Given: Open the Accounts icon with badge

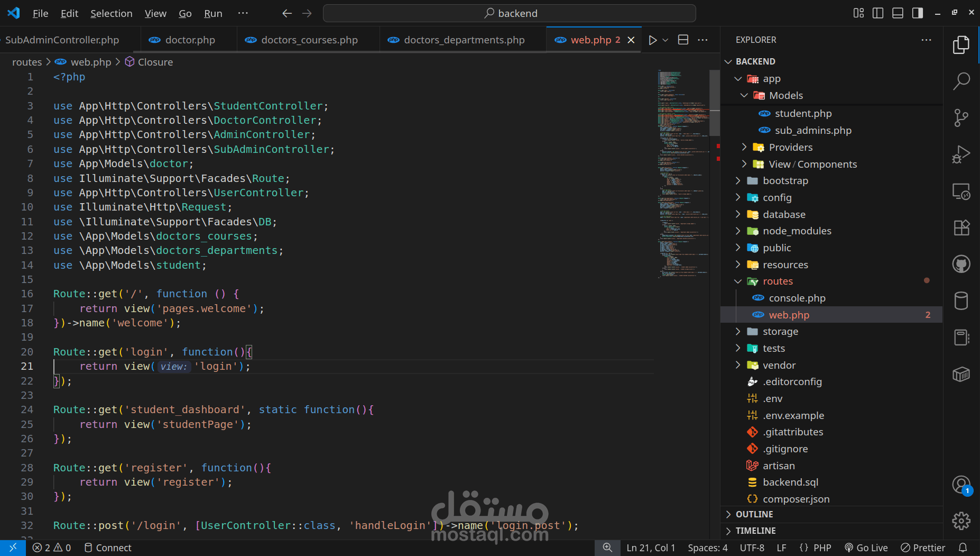Looking at the screenshot, I should [961, 485].
